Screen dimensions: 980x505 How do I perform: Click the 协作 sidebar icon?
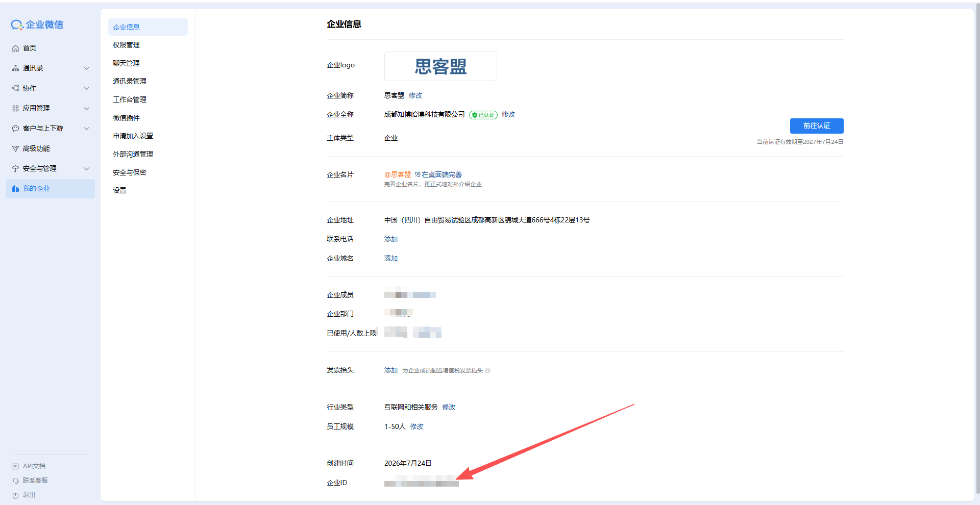click(x=15, y=88)
